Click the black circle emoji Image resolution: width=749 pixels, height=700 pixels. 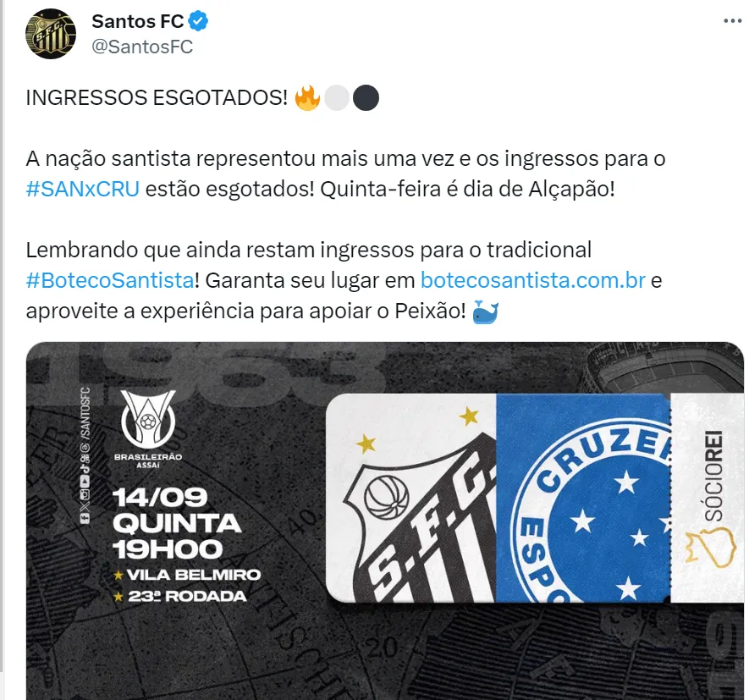coord(366,98)
